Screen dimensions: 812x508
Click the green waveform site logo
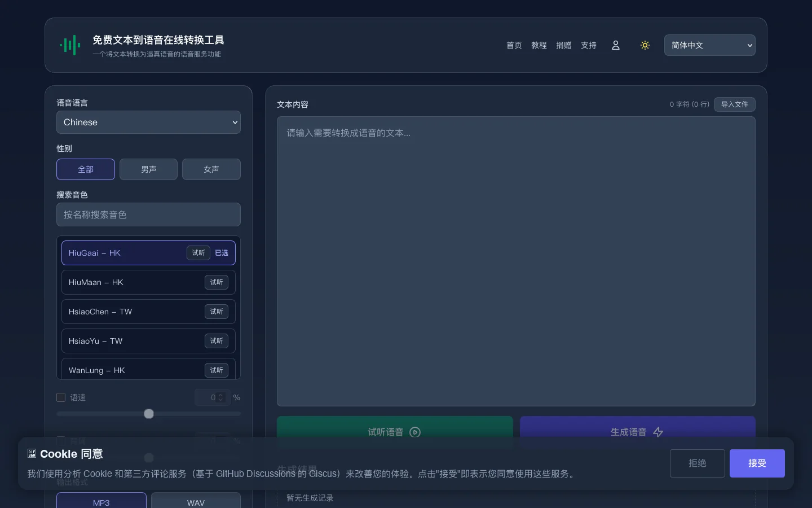pyautogui.click(x=70, y=45)
